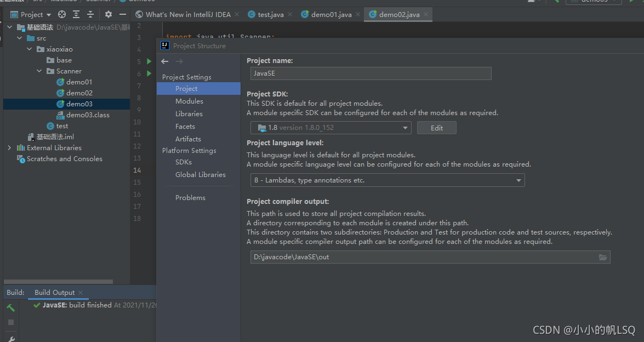The height and width of the screenshot is (342, 644).
Task: Collapse the 基础语法 root module
Action: click(x=9, y=27)
